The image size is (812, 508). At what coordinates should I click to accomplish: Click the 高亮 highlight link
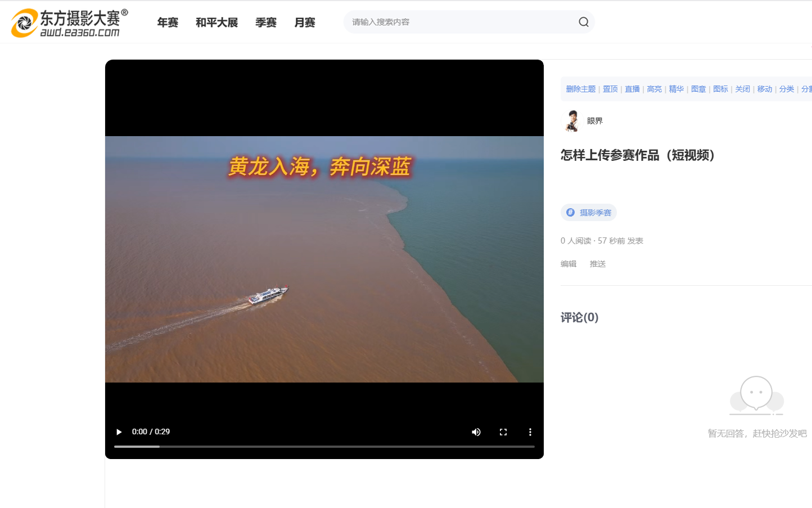[x=654, y=89]
